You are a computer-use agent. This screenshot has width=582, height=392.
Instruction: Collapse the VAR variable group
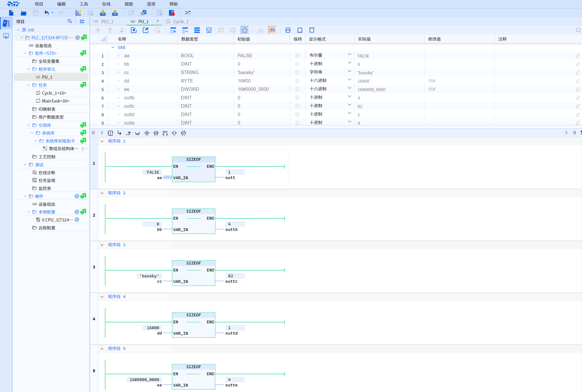(x=113, y=47)
